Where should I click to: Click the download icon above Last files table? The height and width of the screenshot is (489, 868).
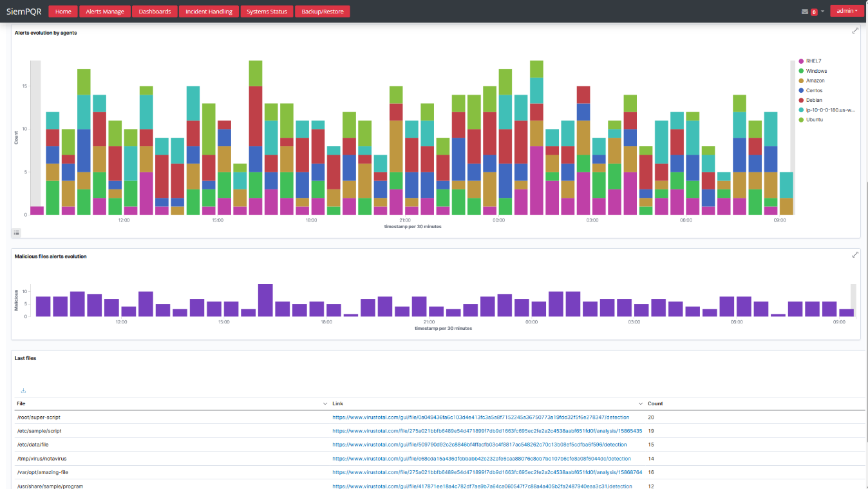point(23,390)
